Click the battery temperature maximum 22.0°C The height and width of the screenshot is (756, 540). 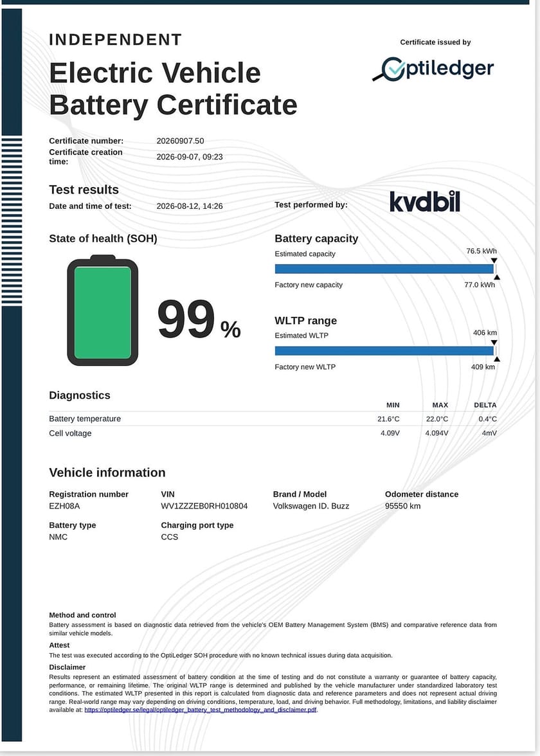(x=437, y=419)
